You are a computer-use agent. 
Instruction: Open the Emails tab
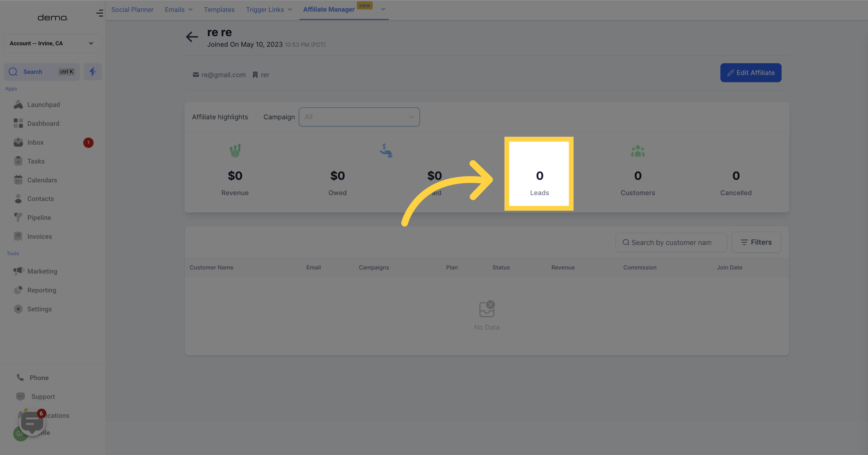point(175,10)
